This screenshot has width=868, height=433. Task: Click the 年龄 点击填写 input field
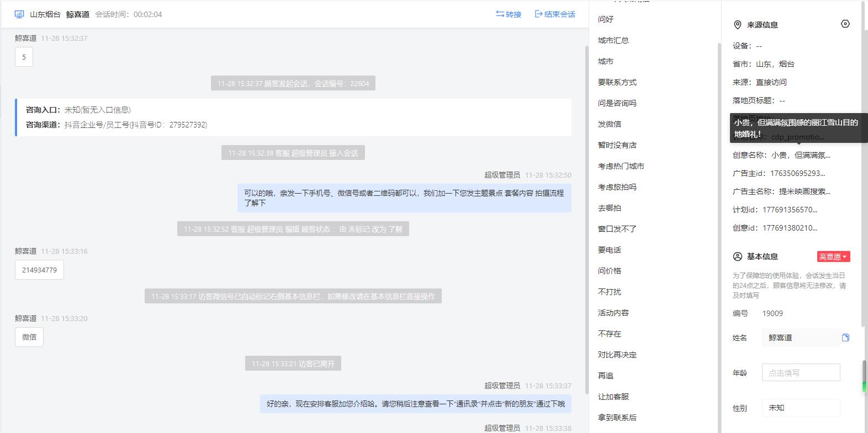tap(801, 372)
